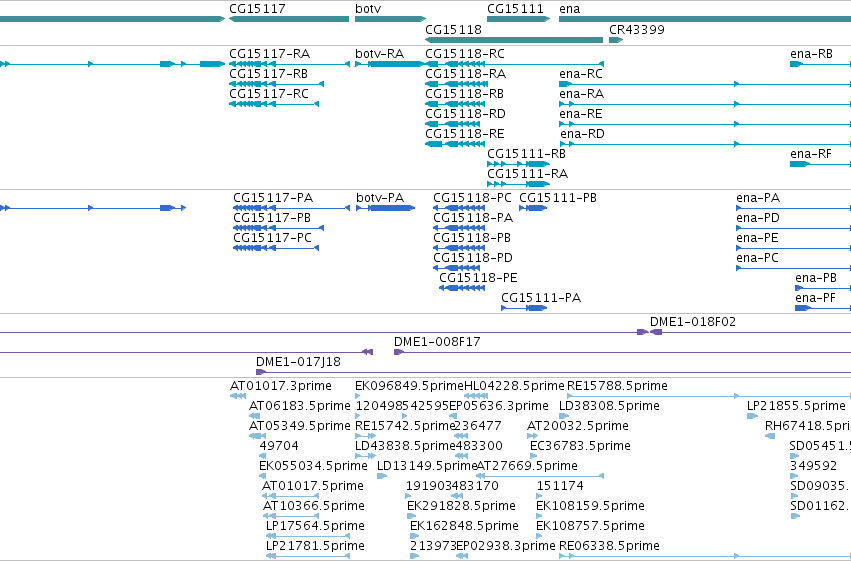This screenshot has width=851, height=561.
Task: Select transcript CG15118-RA
Action: coord(465,74)
